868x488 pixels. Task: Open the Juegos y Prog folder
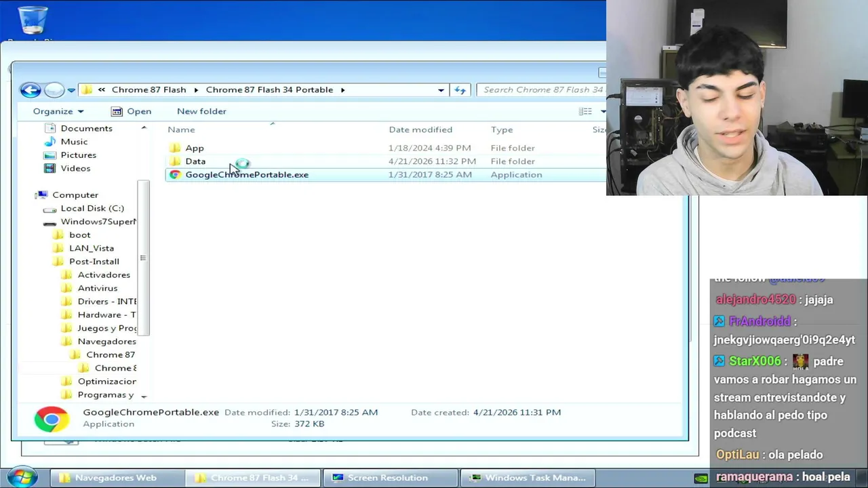click(106, 328)
